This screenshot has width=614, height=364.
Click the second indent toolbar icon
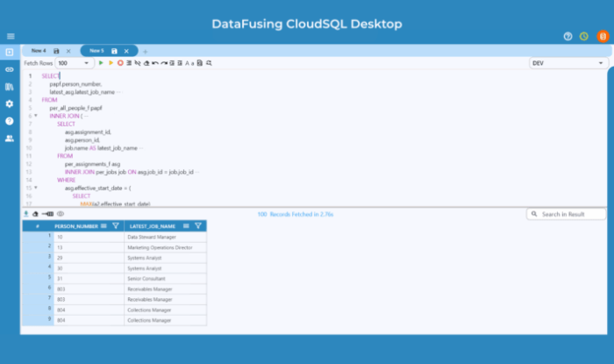[180, 62]
